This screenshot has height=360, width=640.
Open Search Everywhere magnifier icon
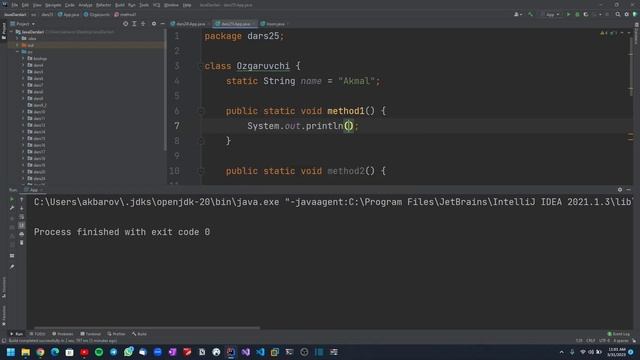[x=618, y=14]
